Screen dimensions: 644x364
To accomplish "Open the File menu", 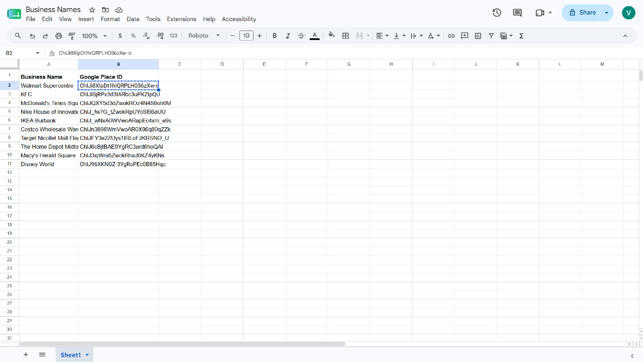I will [x=30, y=19].
